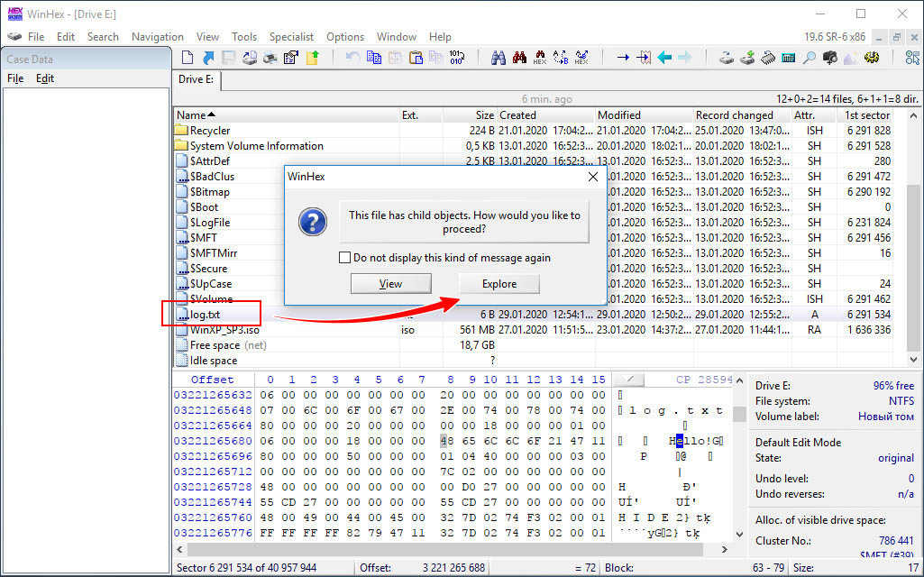Click the Open file blue arrow icon
Image resolution: width=924 pixels, height=577 pixels.
coord(208,57)
